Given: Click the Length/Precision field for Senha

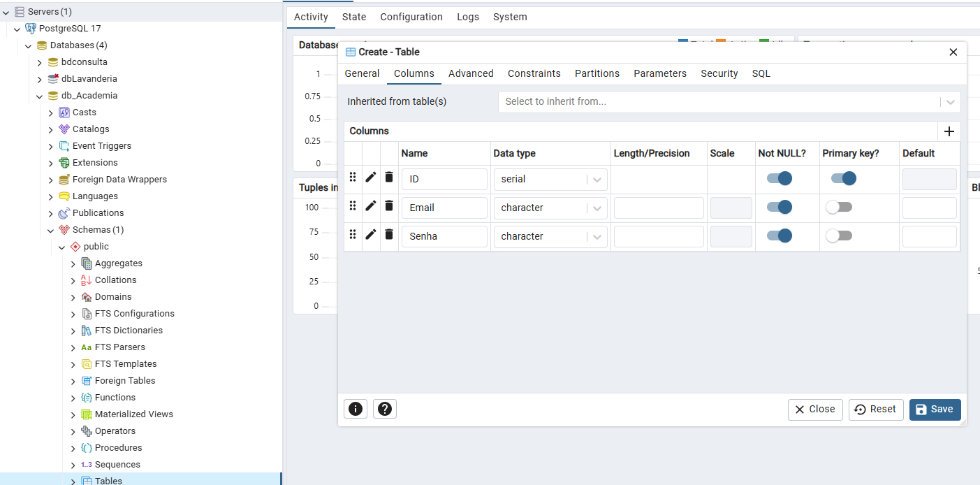Looking at the screenshot, I should pos(658,236).
